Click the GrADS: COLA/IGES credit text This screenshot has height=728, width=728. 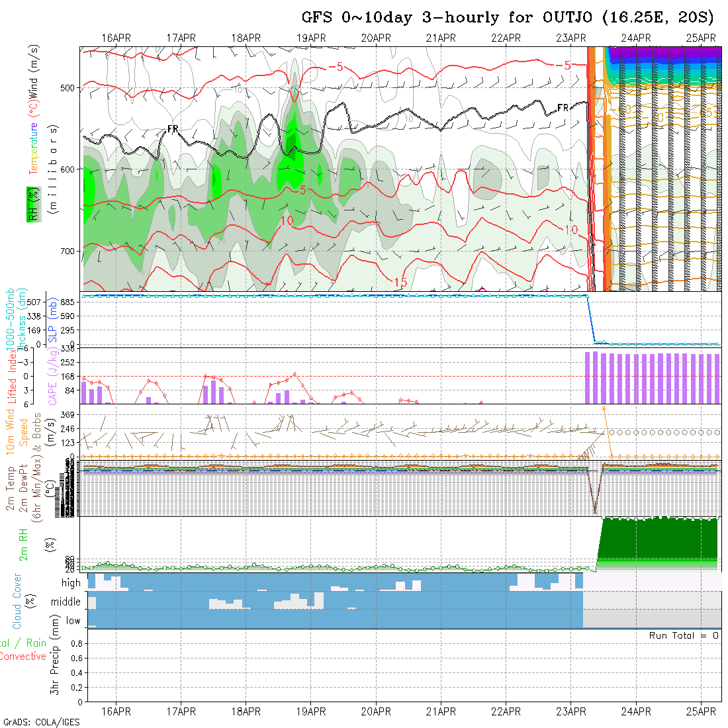tap(41, 723)
